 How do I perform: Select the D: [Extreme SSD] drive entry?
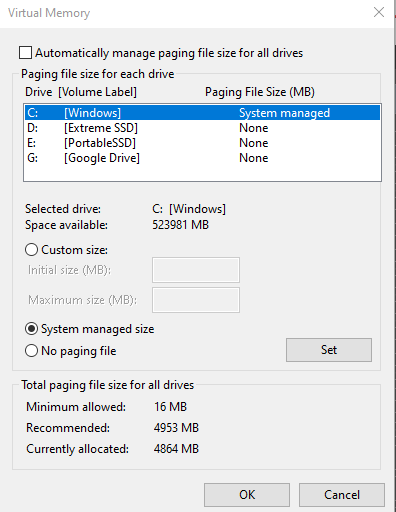pos(202,128)
